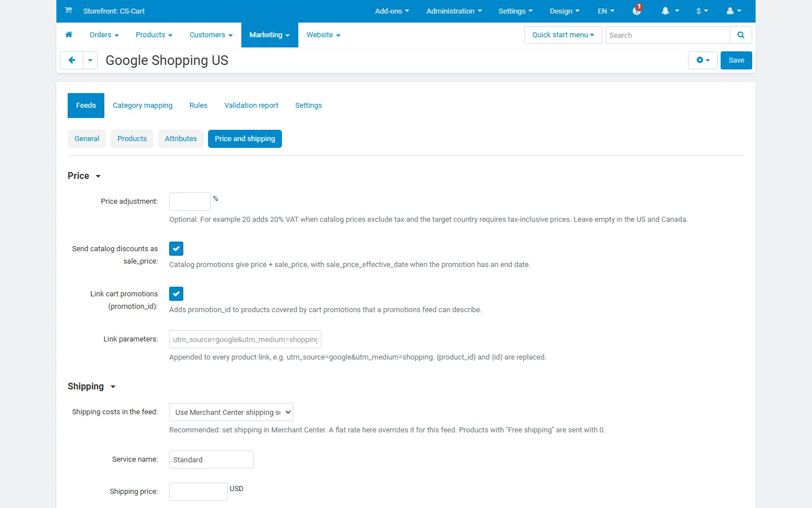
Task: Open the Products navigation menu
Action: 154,35
